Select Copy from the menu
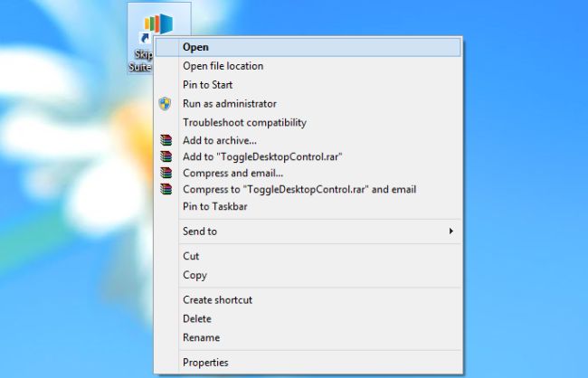588x378 pixels. tap(308, 275)
